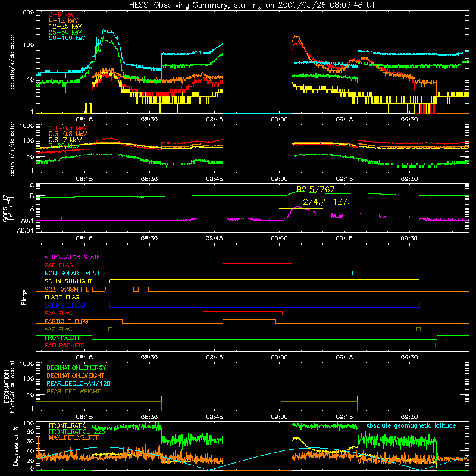Viewport: 476px width, 476px height.
Task: Click the A0.1 GOES axis tick label
Action: 27,220
